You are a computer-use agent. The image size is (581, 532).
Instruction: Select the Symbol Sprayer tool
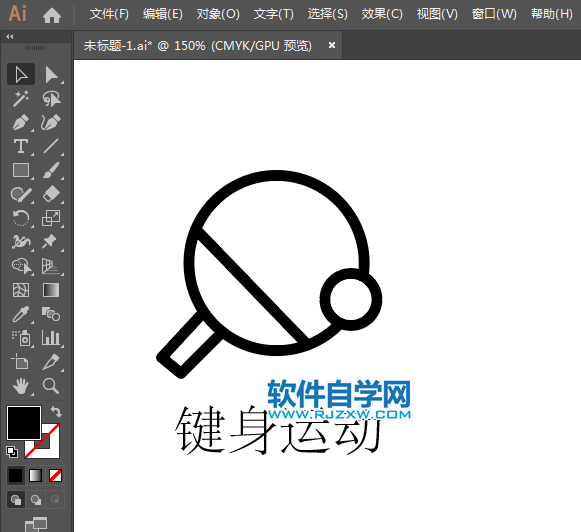coord(21,338)
